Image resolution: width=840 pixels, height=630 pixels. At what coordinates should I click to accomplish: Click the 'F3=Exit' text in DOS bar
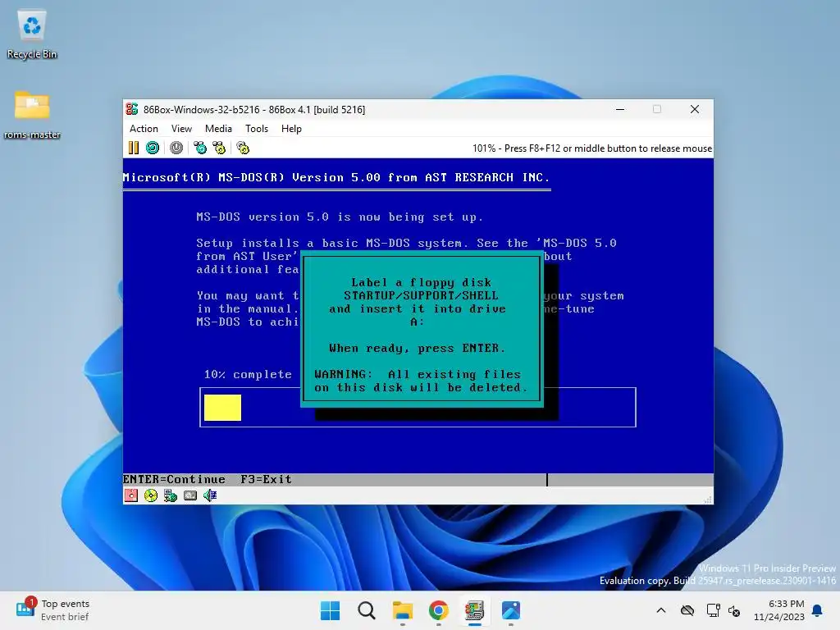pyautogui.click(x=267, y=479)
